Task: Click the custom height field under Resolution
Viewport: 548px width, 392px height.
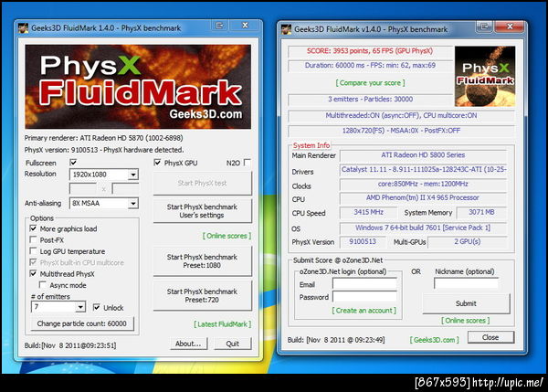Action: pyautogui.click(x=125, y=188)
